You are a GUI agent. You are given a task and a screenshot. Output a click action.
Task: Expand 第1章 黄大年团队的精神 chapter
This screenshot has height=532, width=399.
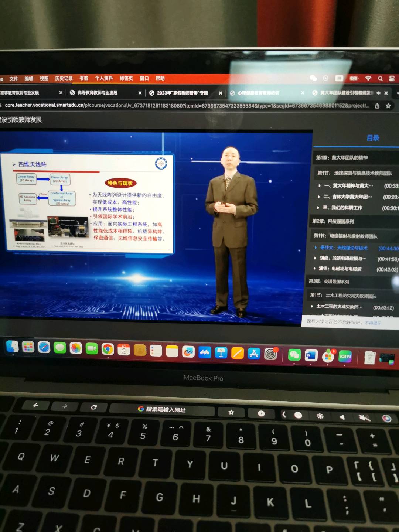pyautogui.click(x=342, y=158)
